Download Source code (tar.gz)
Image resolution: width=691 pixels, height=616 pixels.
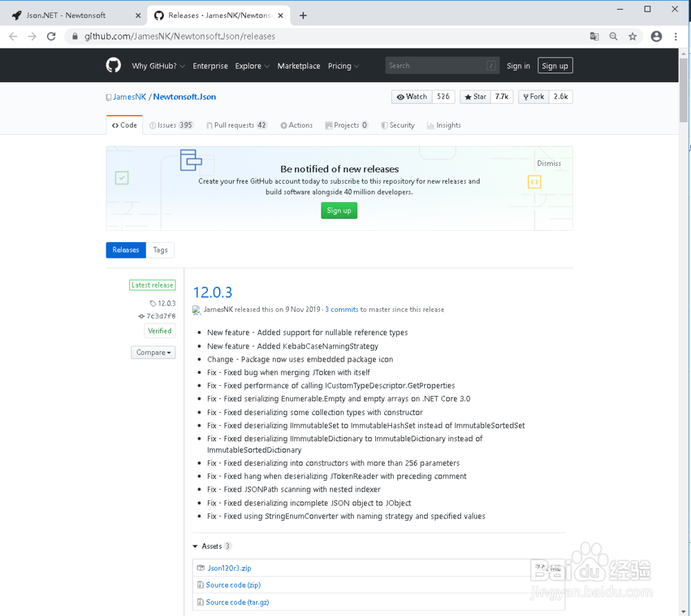237,602
